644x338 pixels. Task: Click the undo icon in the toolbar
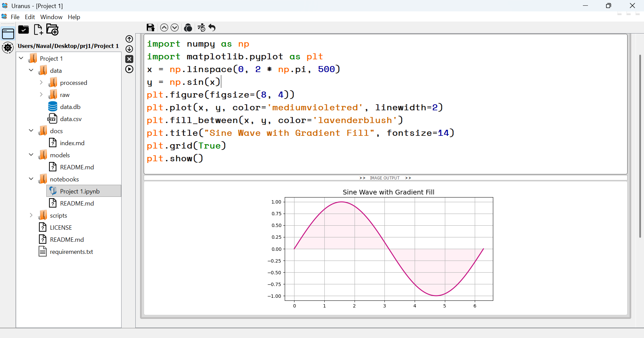[212, 28]
